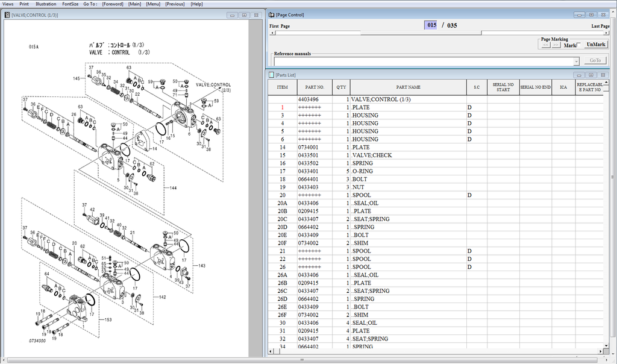Viewport: 617px width, 364px height.
Task: Enable the Mark checkbox
Action: 580,45
